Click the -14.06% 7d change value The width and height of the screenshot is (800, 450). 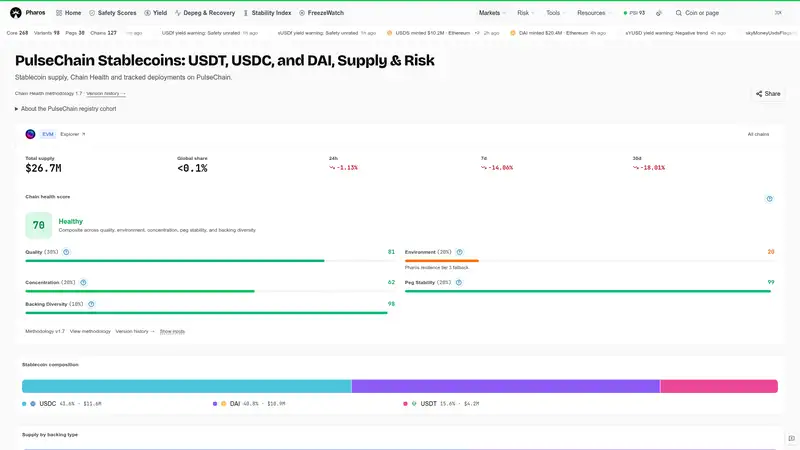click(x=496, y=167)
